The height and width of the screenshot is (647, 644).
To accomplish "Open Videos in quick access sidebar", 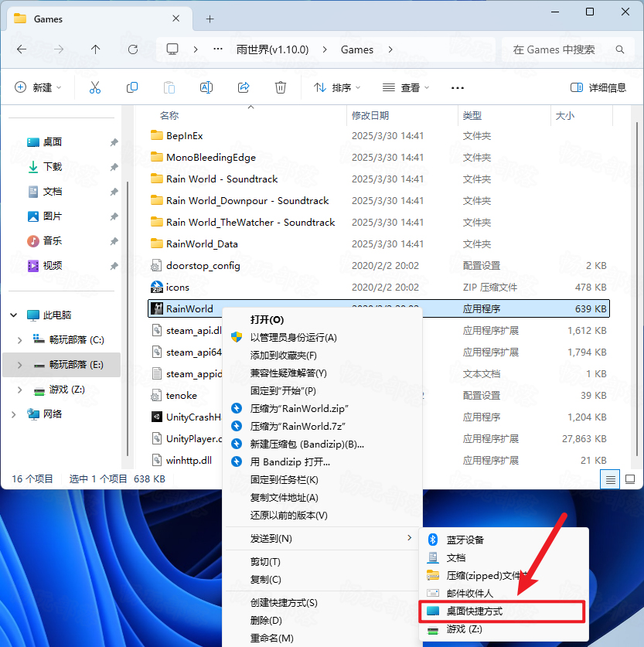I will click(x=53, y=266).
